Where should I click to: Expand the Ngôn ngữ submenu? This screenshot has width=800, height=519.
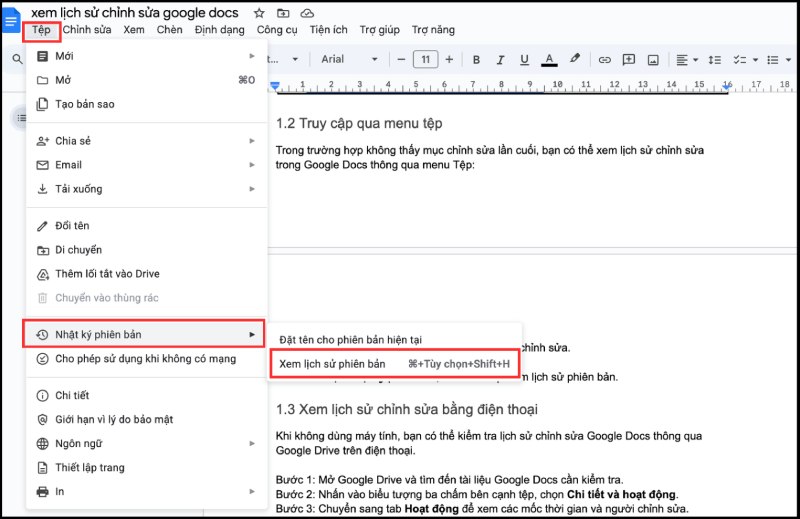pos(147,443)
